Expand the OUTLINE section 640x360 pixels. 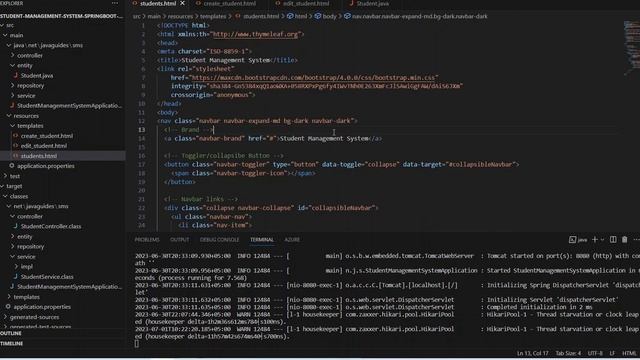pyautogui.click(x=11, y=333)
